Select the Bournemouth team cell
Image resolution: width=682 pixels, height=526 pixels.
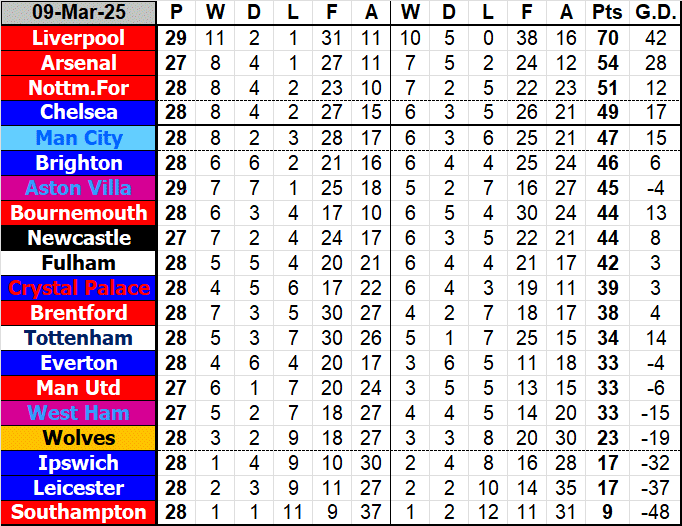click(79, 213)
